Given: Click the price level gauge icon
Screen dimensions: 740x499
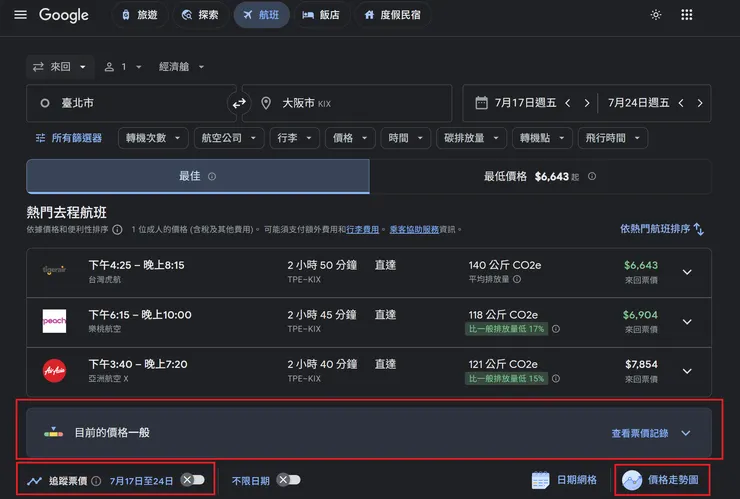Looking at the screenshot, I should (x=53, y=432).
